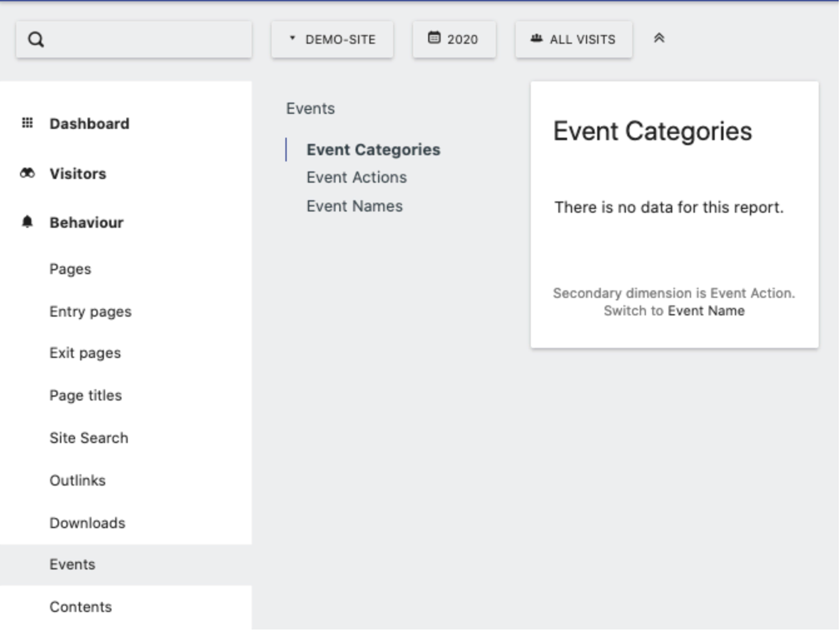Click the people icon on All Visits
The width and height of the screenshot is (840, 642).
coord(536,39)
